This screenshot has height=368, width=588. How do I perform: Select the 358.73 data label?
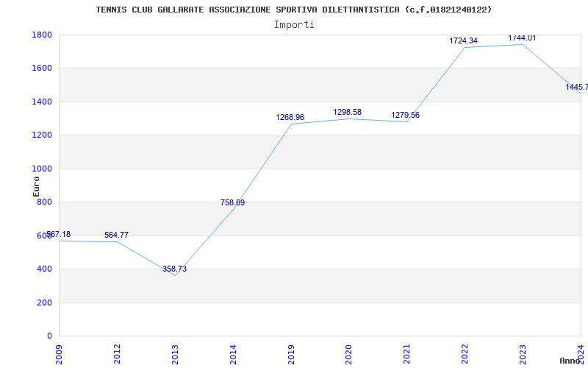(174, 269)
